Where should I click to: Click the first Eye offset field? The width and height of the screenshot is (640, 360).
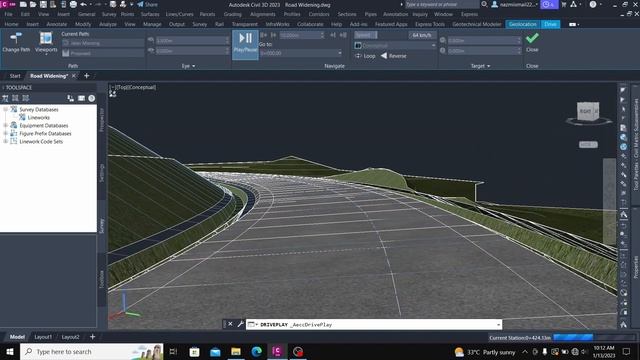[x=193, y=41]
